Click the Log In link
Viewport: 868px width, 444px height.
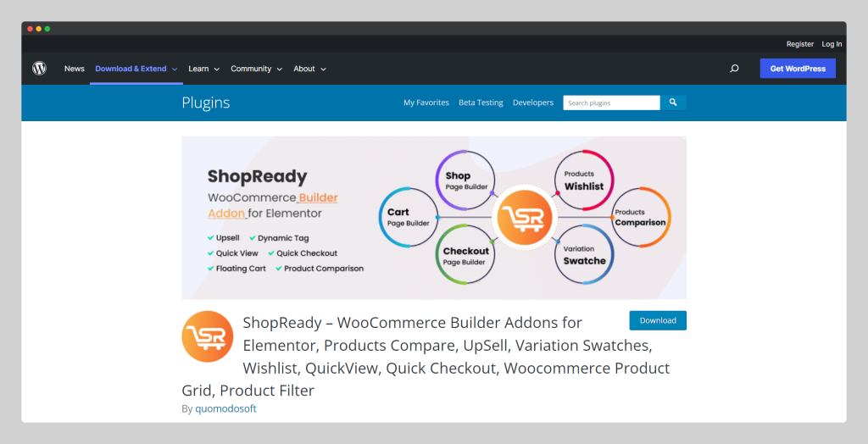click(x=832, y=44)
